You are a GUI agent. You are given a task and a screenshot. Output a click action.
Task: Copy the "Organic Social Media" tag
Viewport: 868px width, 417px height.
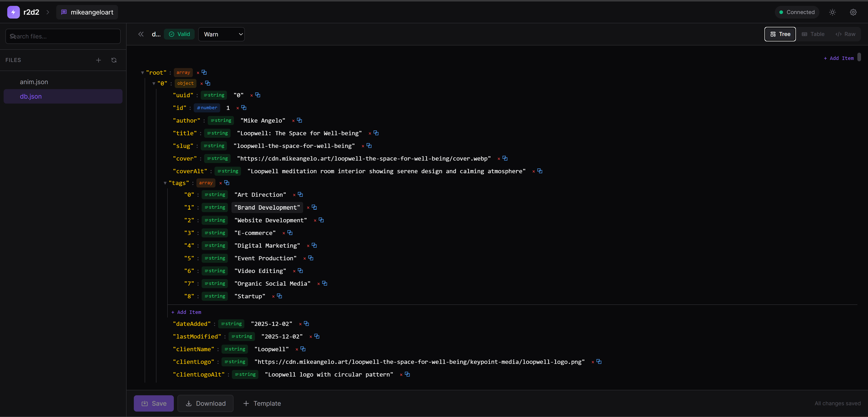[325, 283]
